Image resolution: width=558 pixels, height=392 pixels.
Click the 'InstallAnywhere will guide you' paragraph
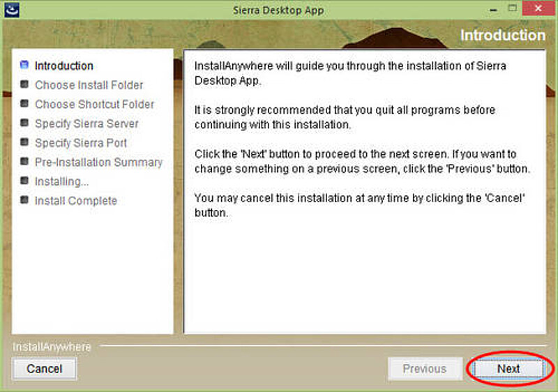coord(350,73)
